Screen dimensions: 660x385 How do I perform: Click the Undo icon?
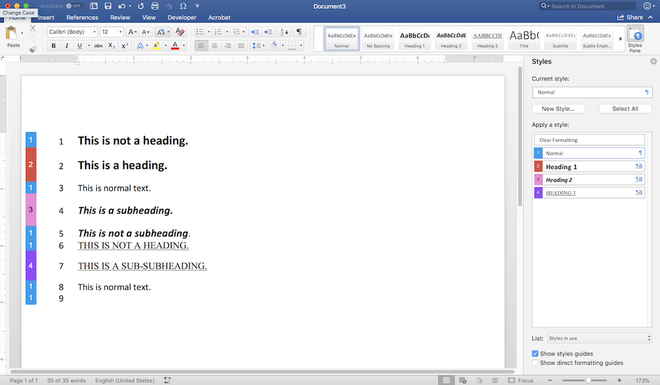(x=122, y=6)
